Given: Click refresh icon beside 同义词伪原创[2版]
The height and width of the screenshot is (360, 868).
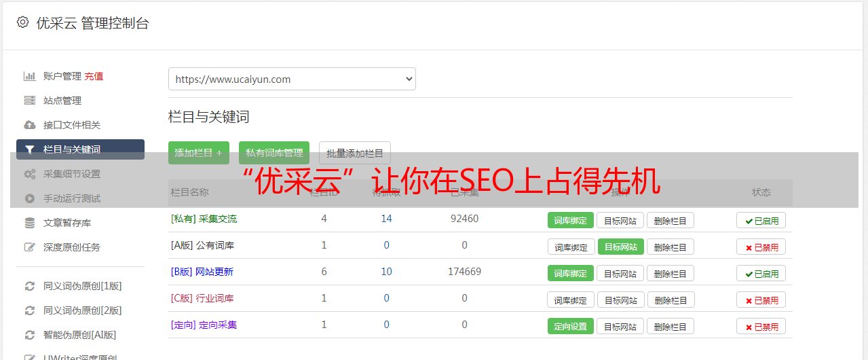Looking at the screenshot, I should [29, 310].
